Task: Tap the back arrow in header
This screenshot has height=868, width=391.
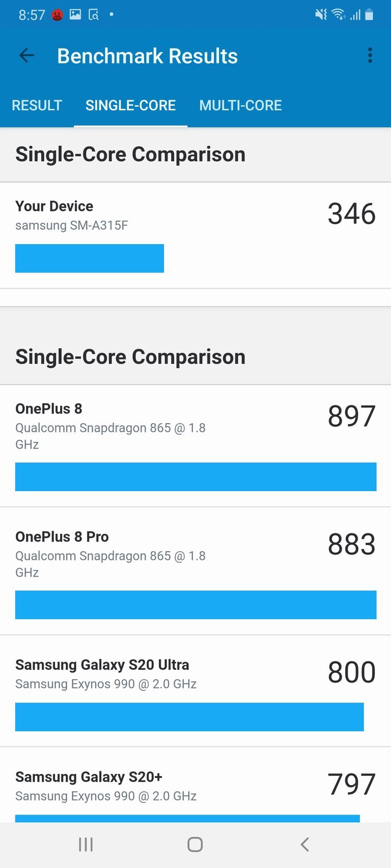Action: [x=26, y=55]
